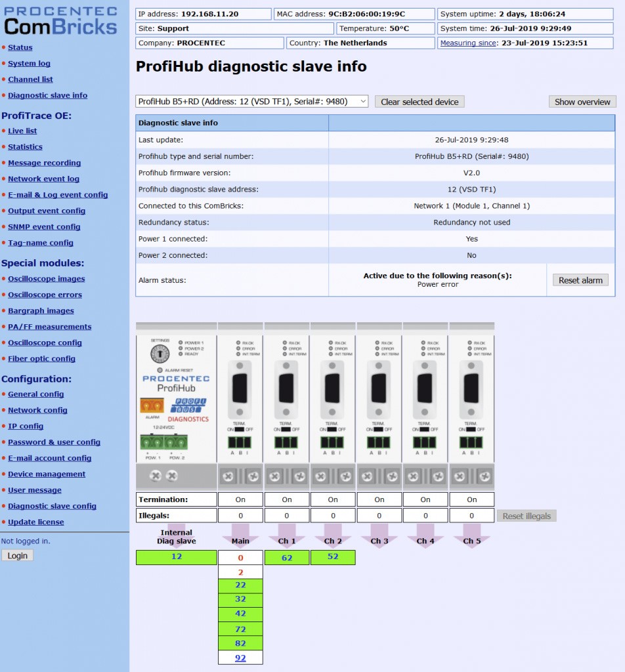Click the Login button
Viewport: 625px width, 672px height.
pos(17,556)
